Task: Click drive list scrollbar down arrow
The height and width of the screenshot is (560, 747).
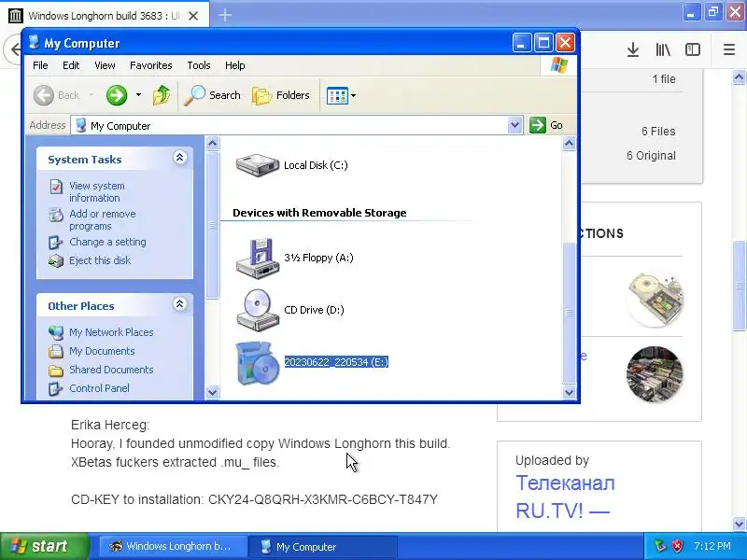Action: click(x=569, y=393)
